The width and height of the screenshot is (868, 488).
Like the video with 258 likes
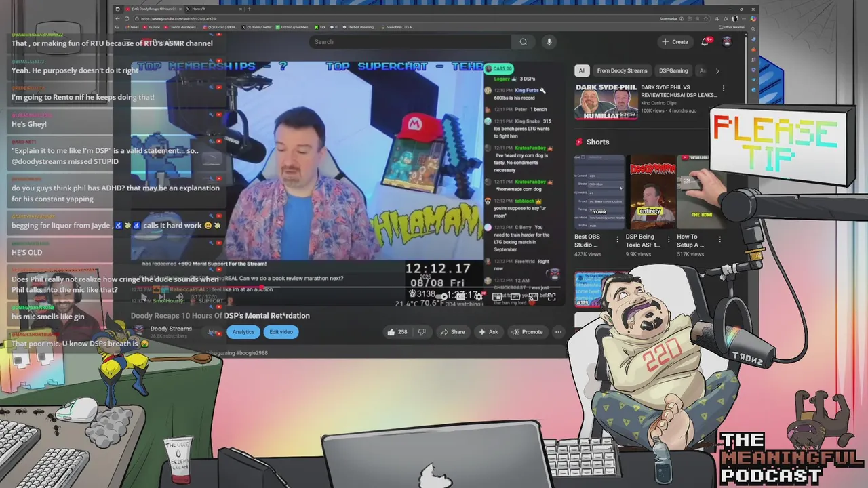click(397, 332)
